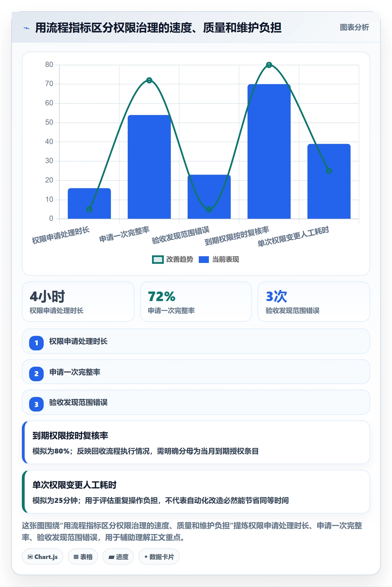Select list row 验收发现范围错误
The height and width of the screenshot is (587, 392).
pyautogui.click(x=196, y=403)
